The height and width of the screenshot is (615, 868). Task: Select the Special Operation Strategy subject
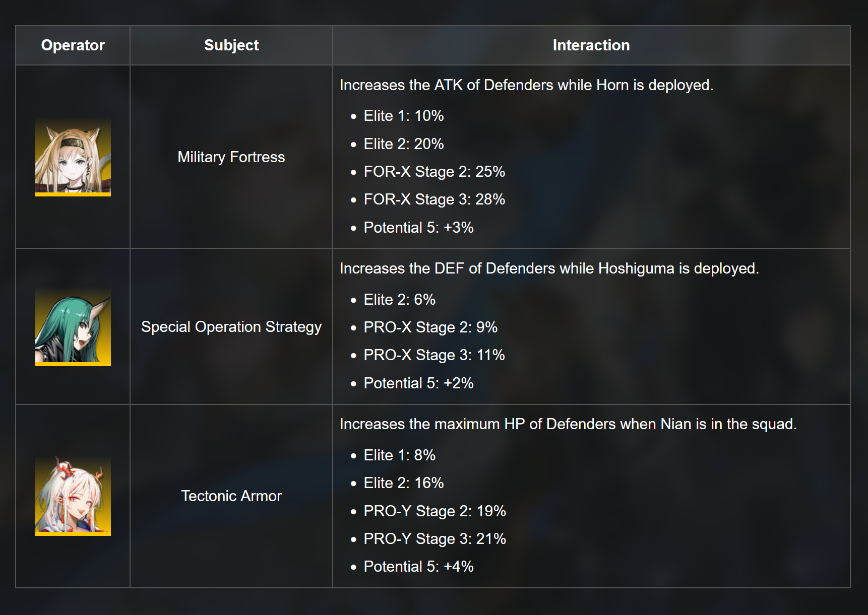(x=231, y=327)
